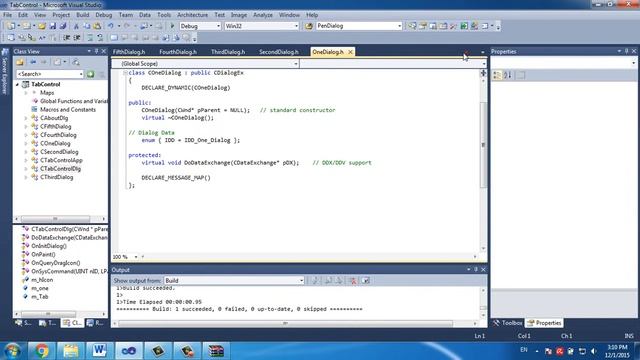Start debugging with the green play icon
Screen dimensions: 640x360
(x=172, y=26)
